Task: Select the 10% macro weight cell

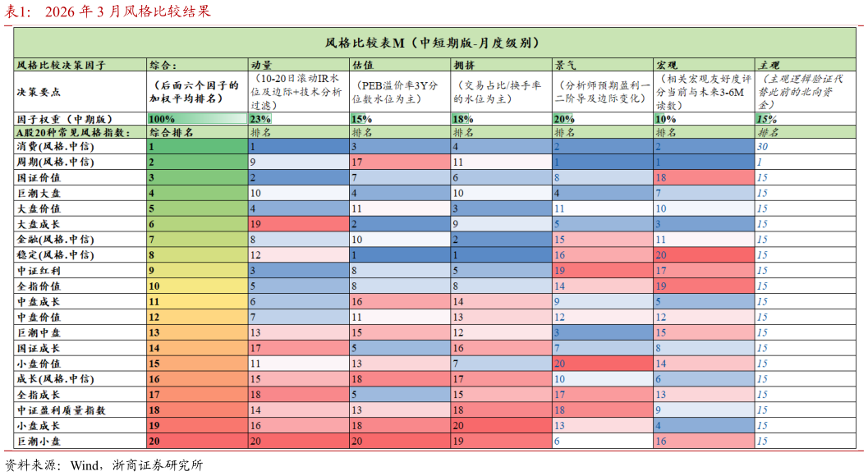Action: [704, 119]
